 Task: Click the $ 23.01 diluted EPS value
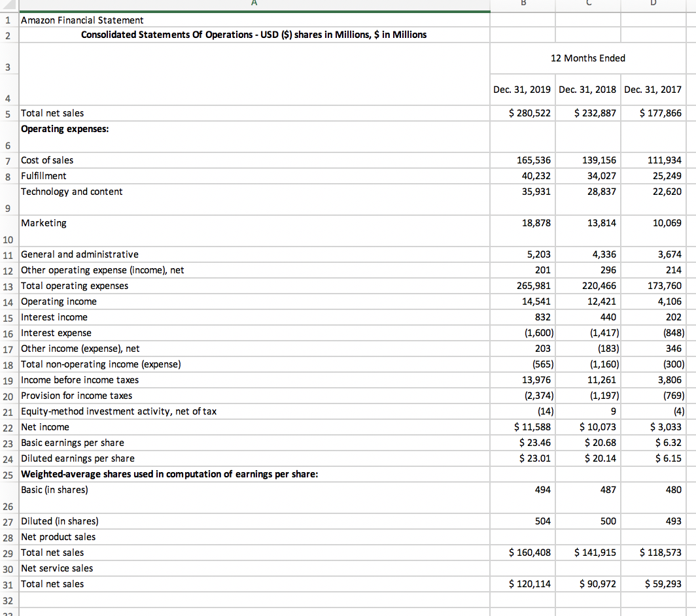[535, 458]
